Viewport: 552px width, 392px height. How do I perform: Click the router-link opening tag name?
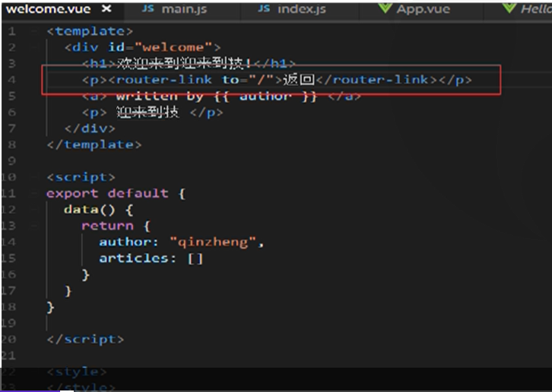163,80
